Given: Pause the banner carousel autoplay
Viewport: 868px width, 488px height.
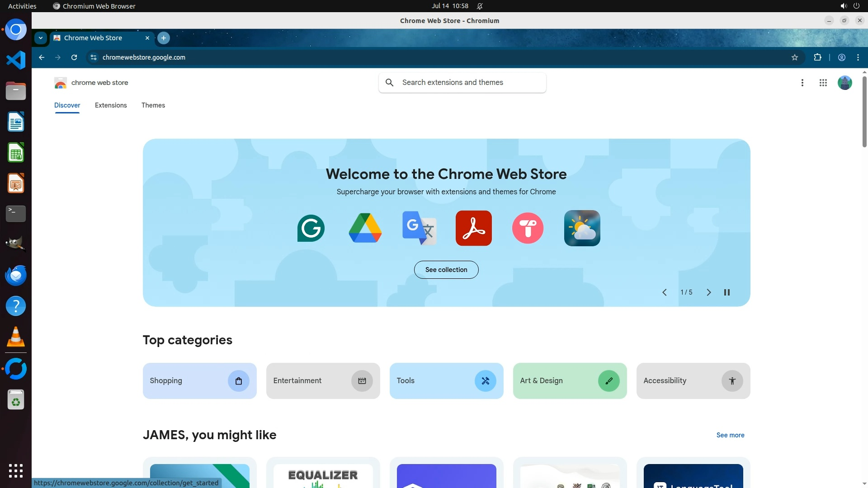Looking at the screenshot, I should click(727, 292).
